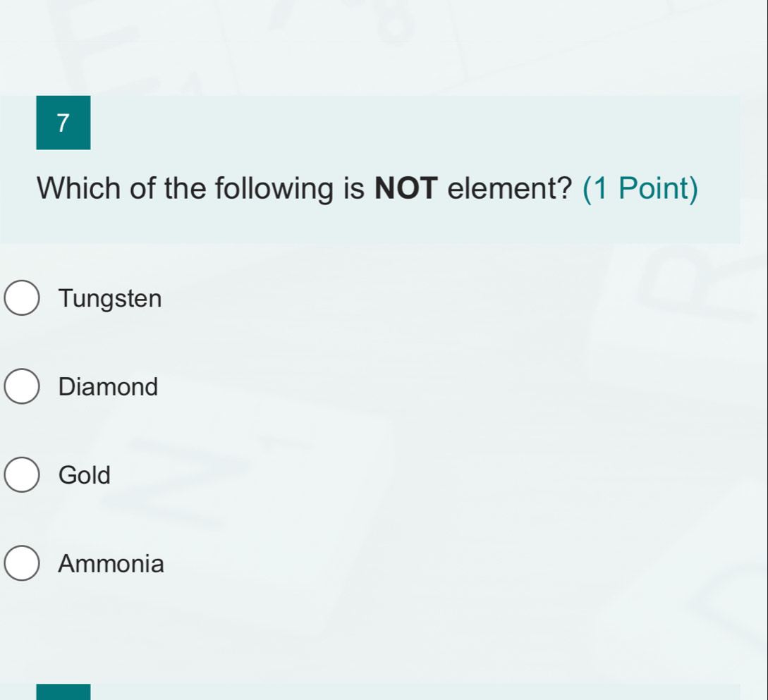
Task: Choose Gold as your answer
Action: tap(85, 475)
